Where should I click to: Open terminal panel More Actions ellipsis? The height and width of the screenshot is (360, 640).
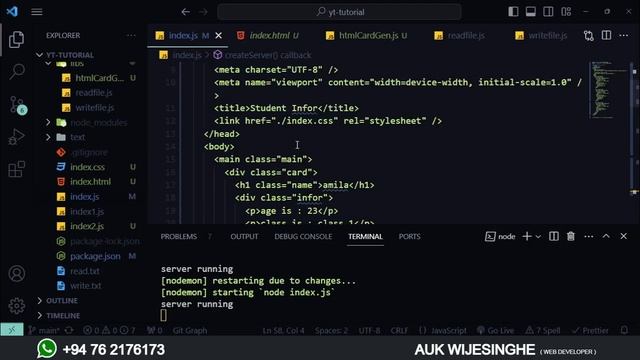coord(589,236)
